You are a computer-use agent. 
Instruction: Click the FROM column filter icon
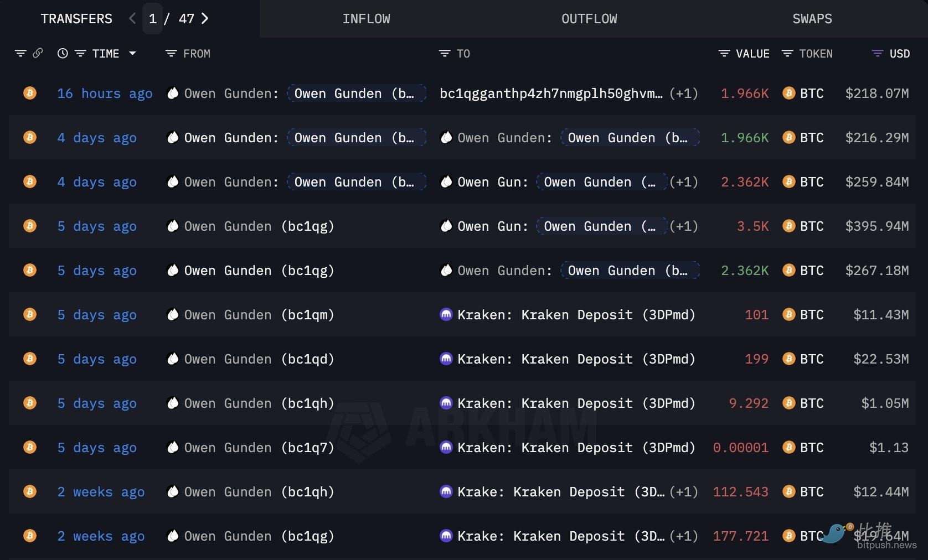pos(171,54)
